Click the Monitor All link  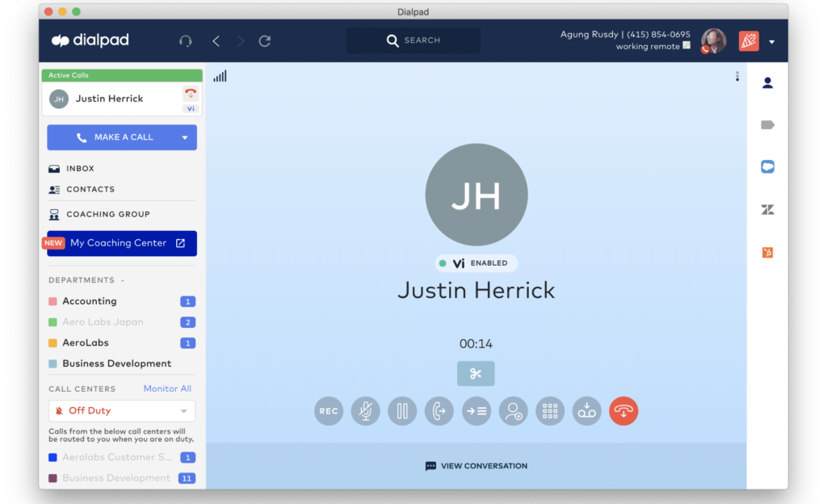coord(167,388)
